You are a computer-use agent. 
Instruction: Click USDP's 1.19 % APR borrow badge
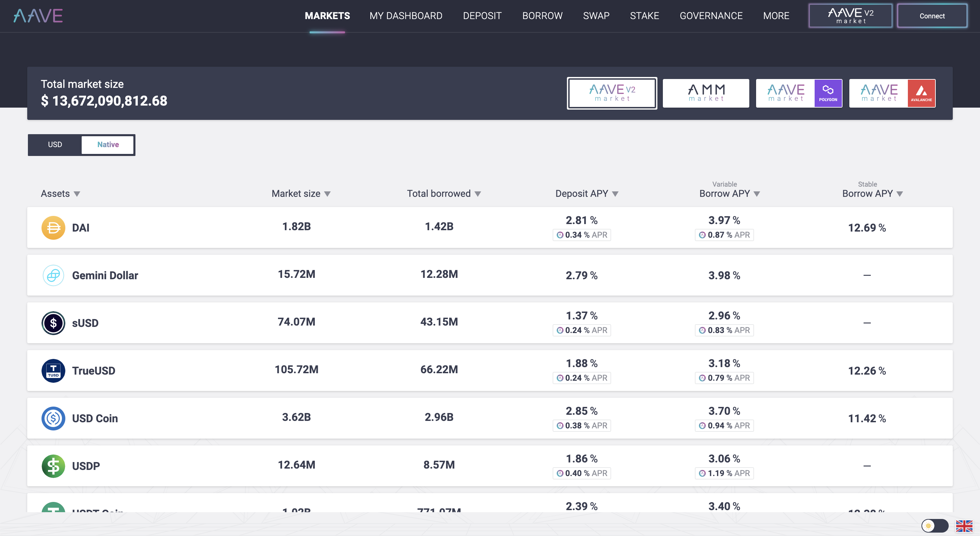(x=724, y=473)
